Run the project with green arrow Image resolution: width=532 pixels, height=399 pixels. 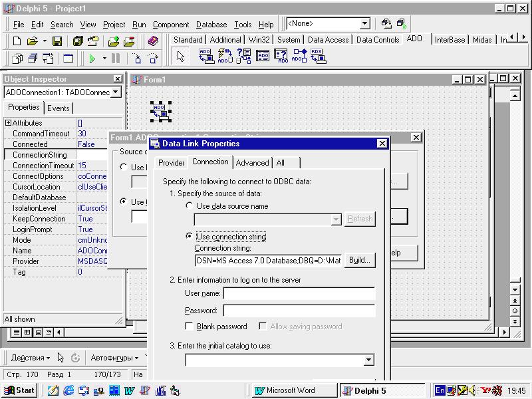tap(92, 59)
